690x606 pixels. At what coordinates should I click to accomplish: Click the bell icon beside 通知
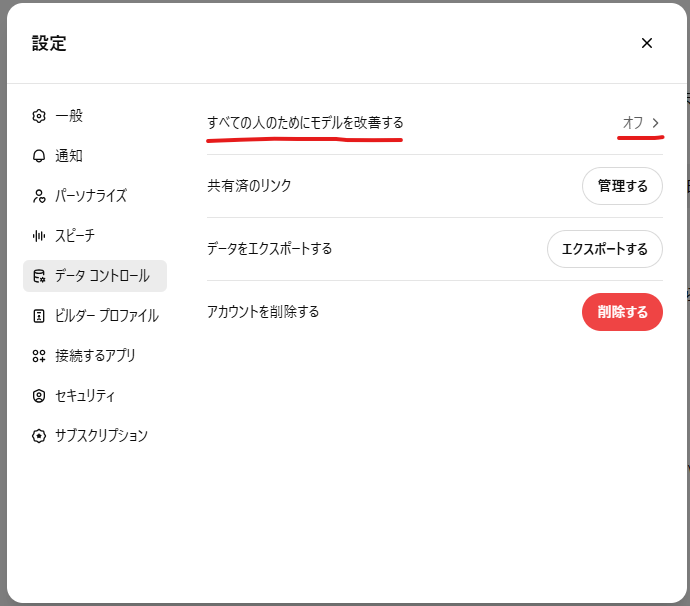tap(39, 156)
